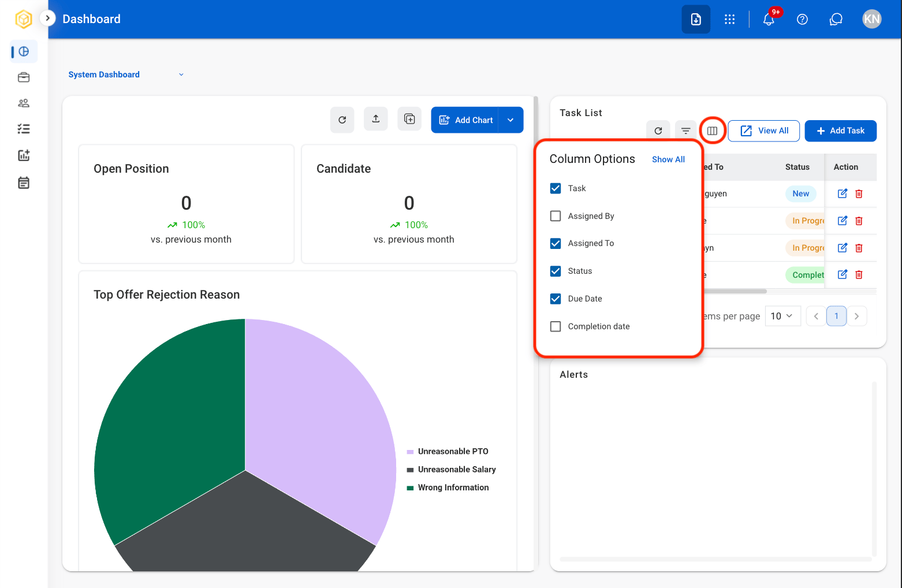
Task: Click the Candidate card title
Action: [344, 169]
